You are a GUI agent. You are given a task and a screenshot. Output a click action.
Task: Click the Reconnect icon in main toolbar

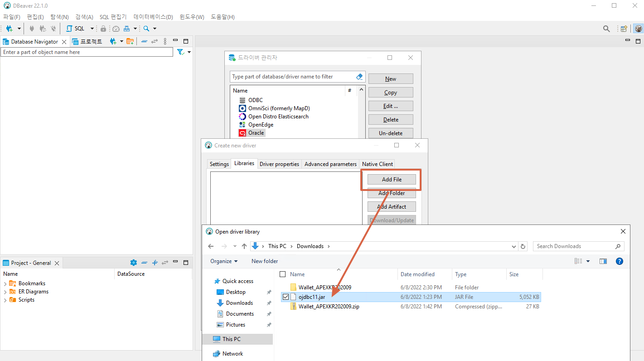click(43, 29)
